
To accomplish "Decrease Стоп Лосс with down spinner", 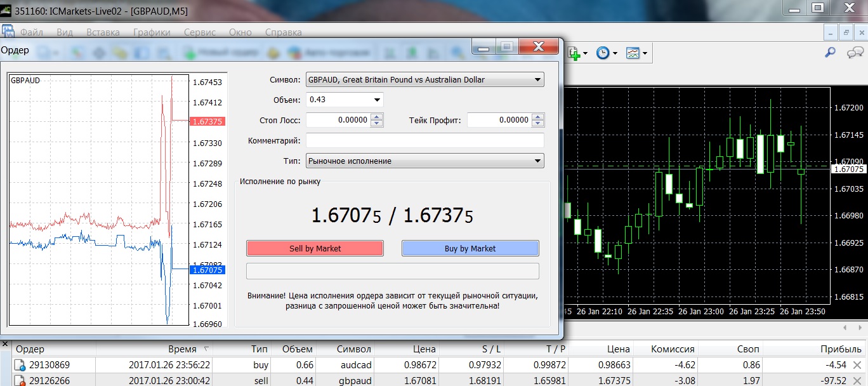I will click(377, 123).
